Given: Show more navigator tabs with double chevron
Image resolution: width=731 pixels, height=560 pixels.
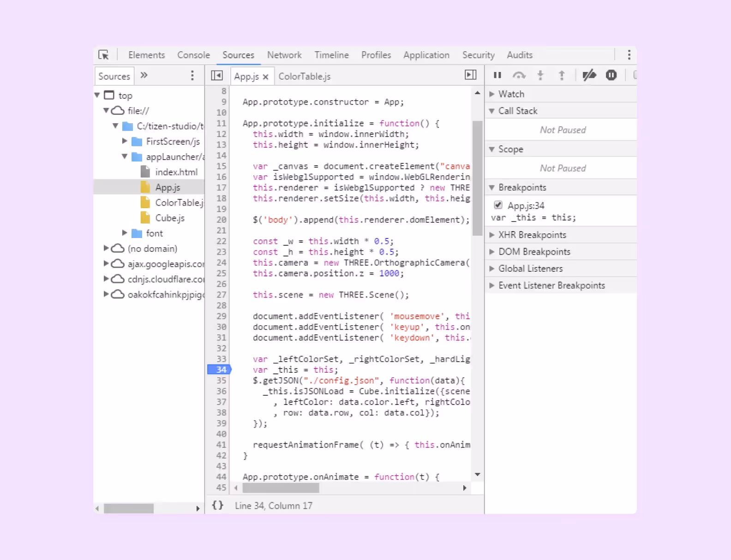Looking at the screenshot, I should pos(144,75).
